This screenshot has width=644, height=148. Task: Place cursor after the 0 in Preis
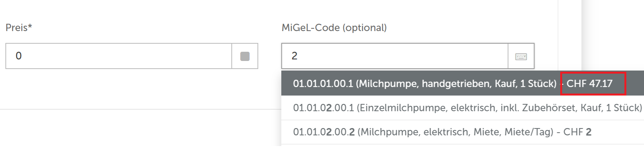coord(22,56)
